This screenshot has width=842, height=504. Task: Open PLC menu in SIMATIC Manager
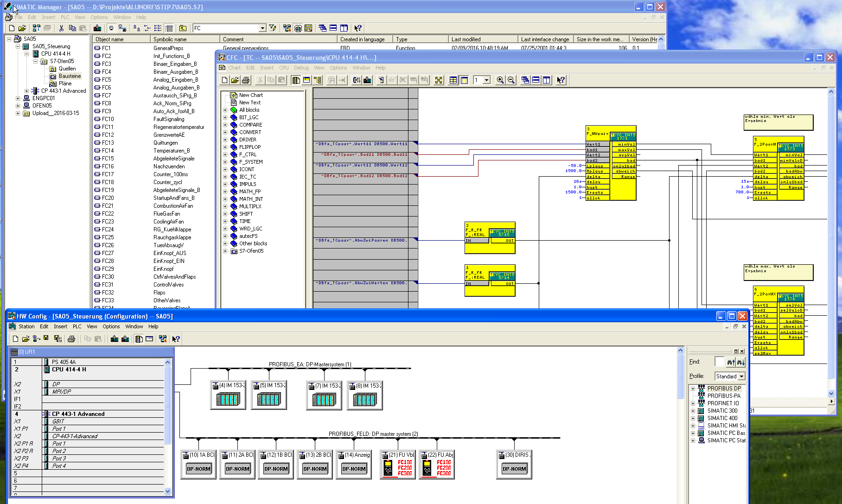(65, 17)
